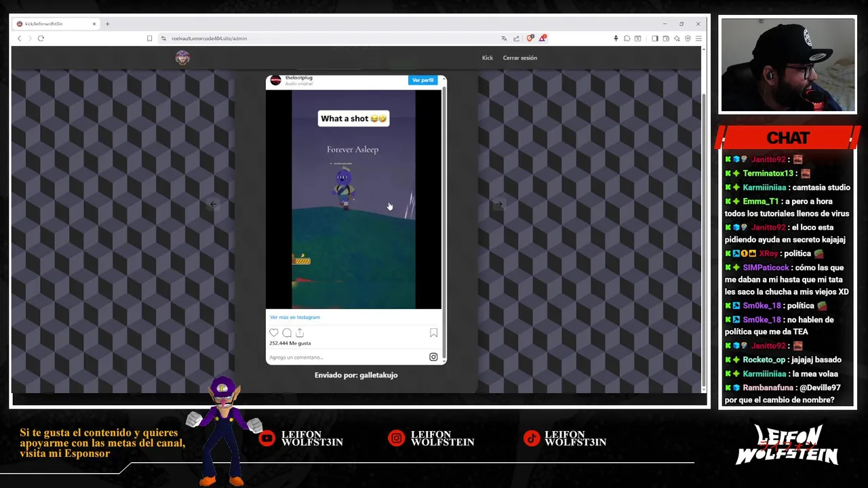Image resolution: width=868 pixels, height=488 pixels.
Task: Open Leo AI sparkle icon
Action: pos(677,38)
